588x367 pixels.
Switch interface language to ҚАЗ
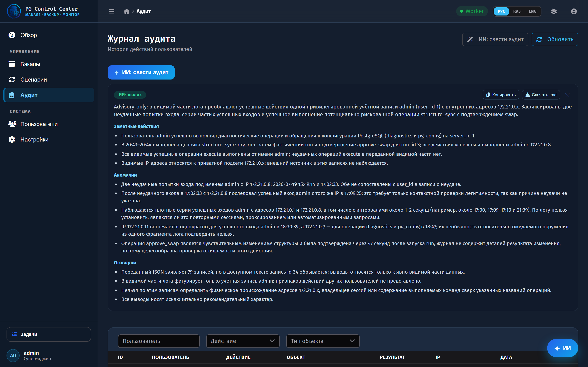517,11
